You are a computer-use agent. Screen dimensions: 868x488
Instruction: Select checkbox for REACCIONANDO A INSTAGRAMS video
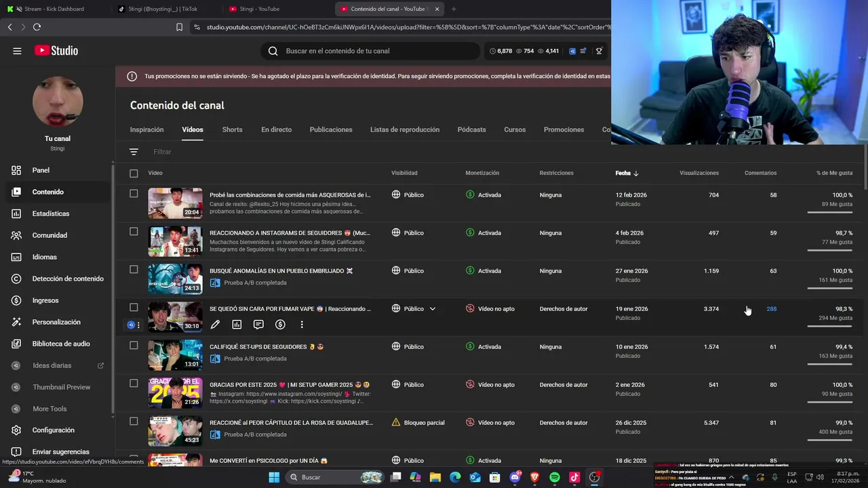[x=134, y=232]
